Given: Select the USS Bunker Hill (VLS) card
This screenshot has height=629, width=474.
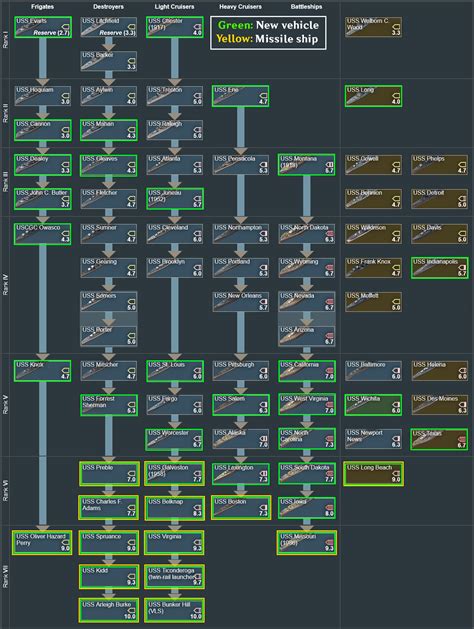Looking at the screenshot, I should point(175,611).
